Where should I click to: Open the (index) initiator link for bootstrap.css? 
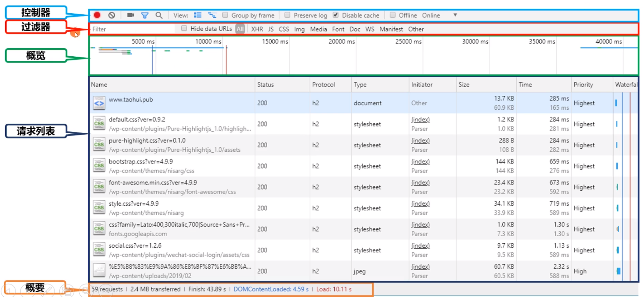pyautogui.click(x=420, y=162)
